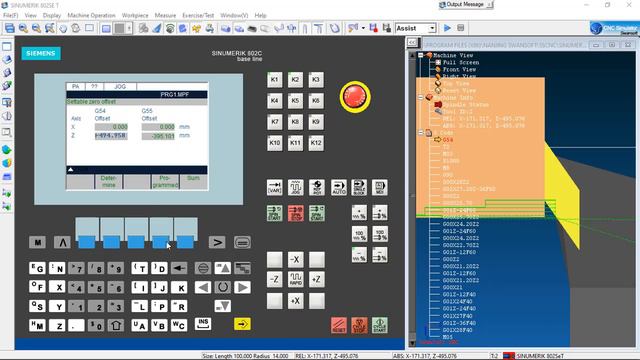Click the red SPIN STOP key
640x360 pixels.
click(296, 213)
